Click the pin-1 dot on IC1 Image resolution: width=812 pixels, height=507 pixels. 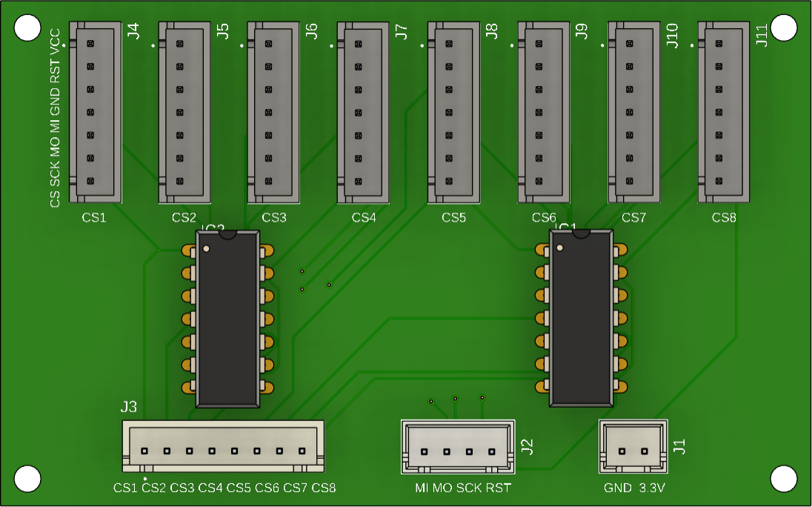pos(560,248)
